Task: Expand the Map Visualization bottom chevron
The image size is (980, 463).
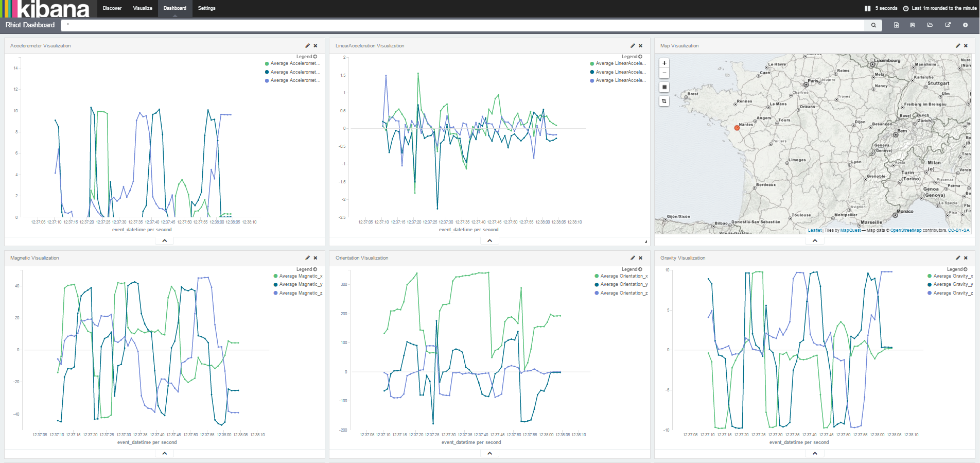Action: coord(815,241)
